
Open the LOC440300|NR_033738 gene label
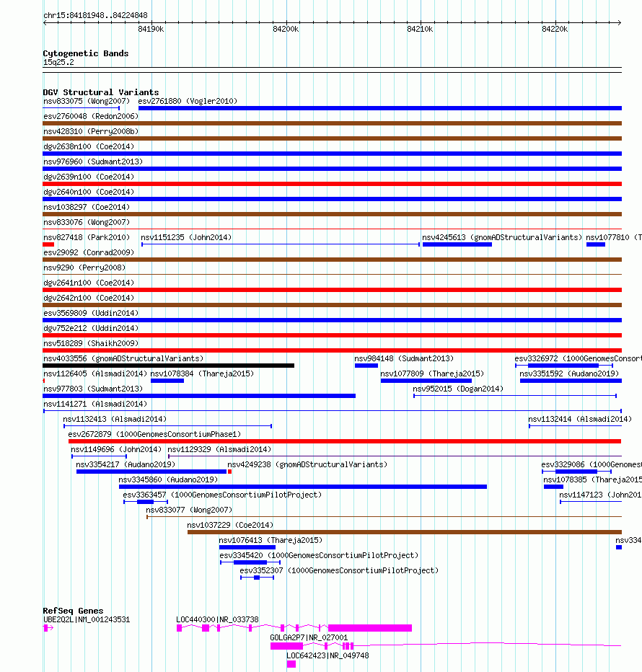(x=217, y=619)
